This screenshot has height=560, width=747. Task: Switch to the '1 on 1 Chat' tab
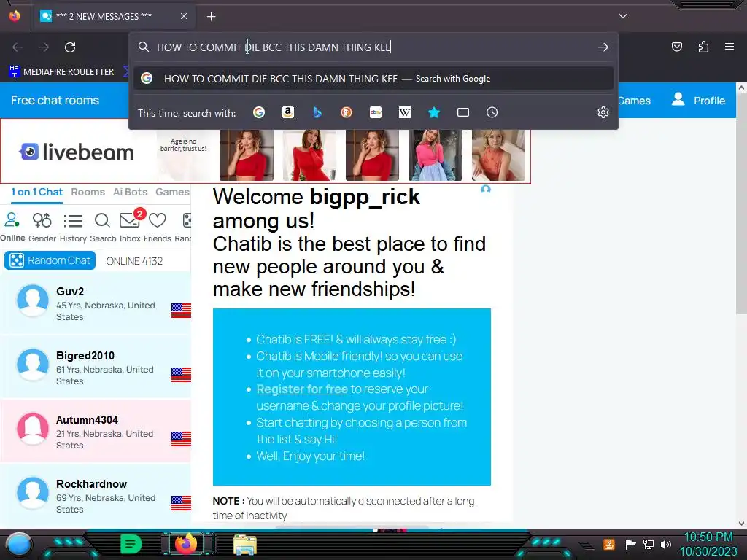36,192
